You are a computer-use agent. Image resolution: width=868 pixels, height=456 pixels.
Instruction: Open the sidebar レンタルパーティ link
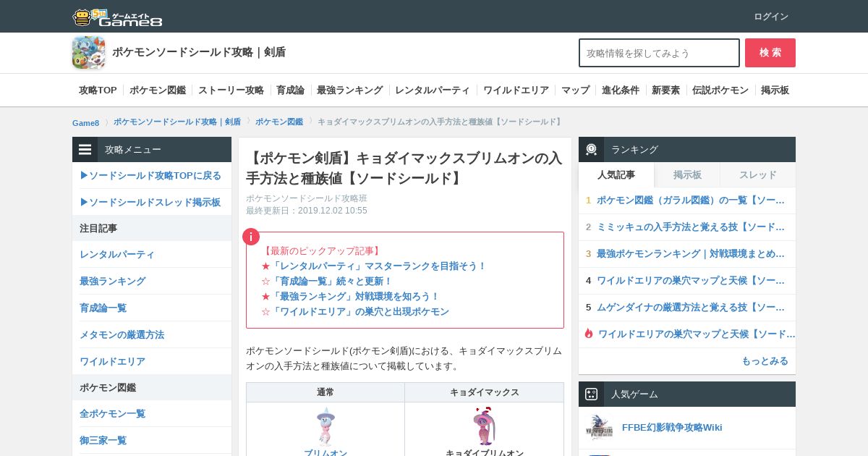(x=117, y=255)
